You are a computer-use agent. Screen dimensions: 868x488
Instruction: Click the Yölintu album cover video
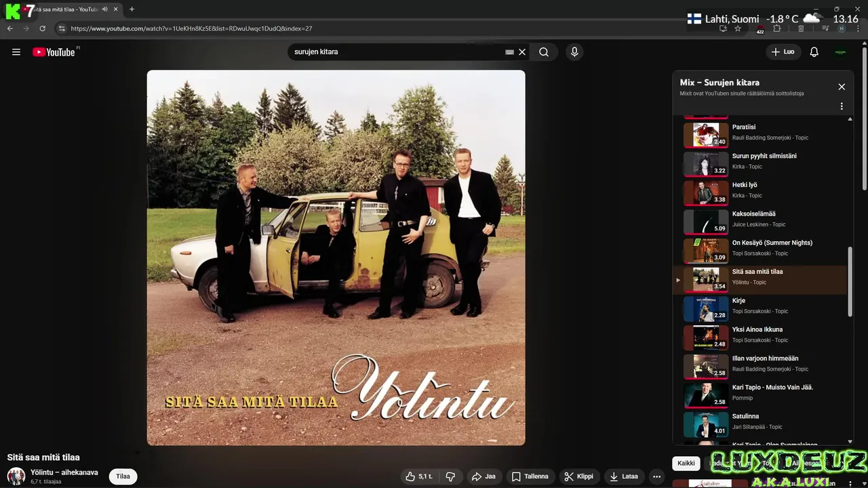coord(336,258)
